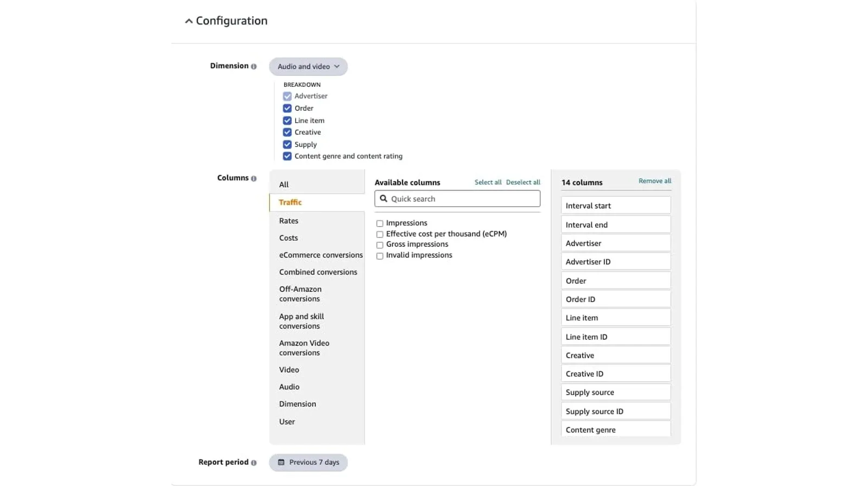Viewport: 868px width, 488px height.
Task: Click the Order ID selected column
Action: (x=616, y=299)
